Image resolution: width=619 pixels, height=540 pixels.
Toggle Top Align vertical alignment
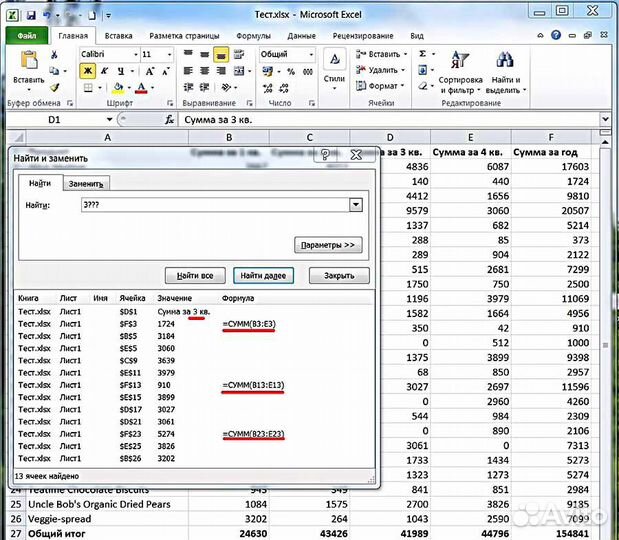pos(188,54)
